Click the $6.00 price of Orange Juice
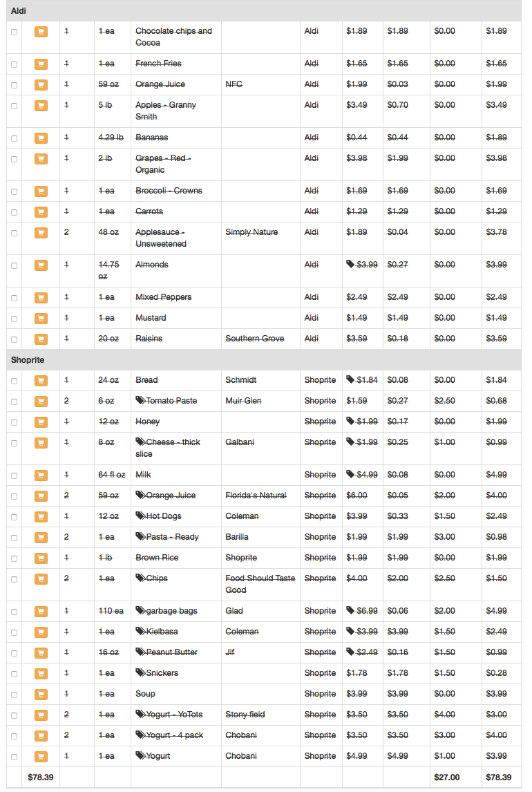 (357, 496)
